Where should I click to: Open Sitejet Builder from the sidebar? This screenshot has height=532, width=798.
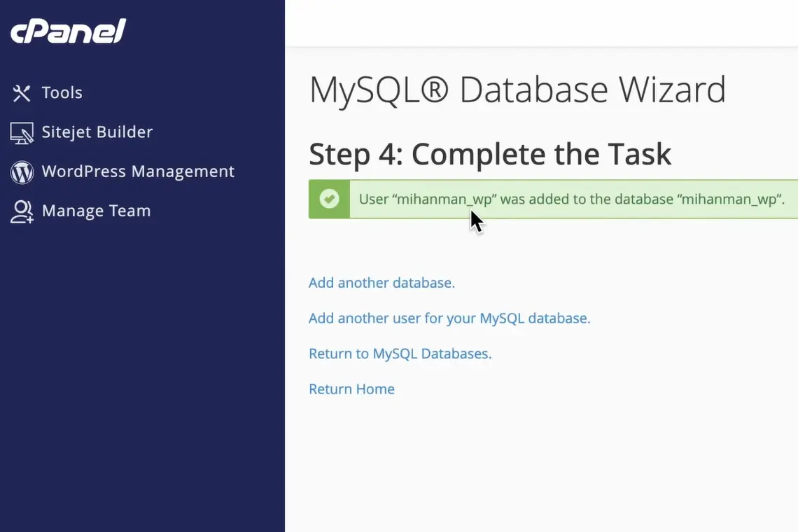click(97, 132)
